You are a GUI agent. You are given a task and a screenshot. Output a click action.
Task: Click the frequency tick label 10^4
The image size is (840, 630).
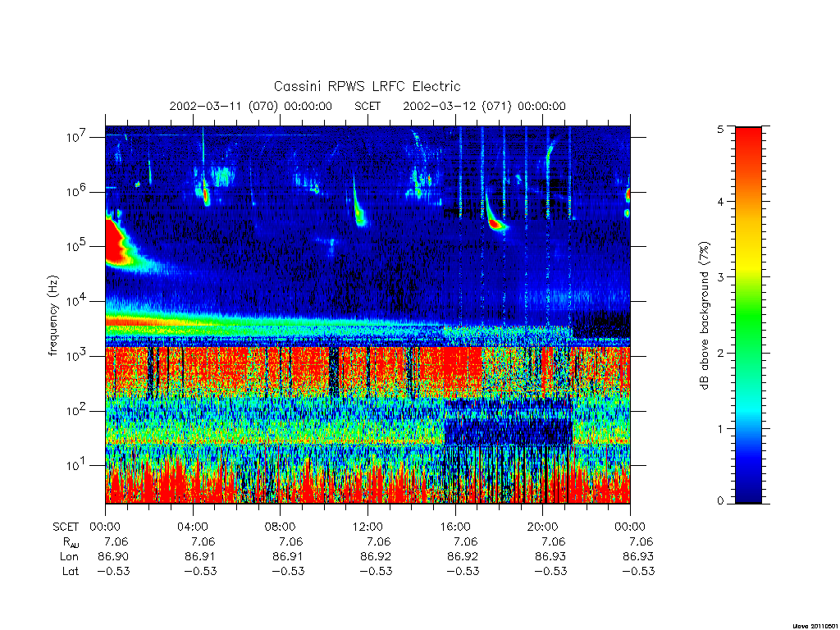click(x=76, y=302)
